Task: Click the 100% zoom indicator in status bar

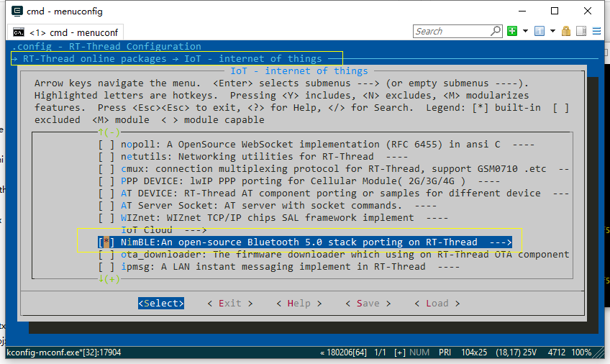Action: 582,352
